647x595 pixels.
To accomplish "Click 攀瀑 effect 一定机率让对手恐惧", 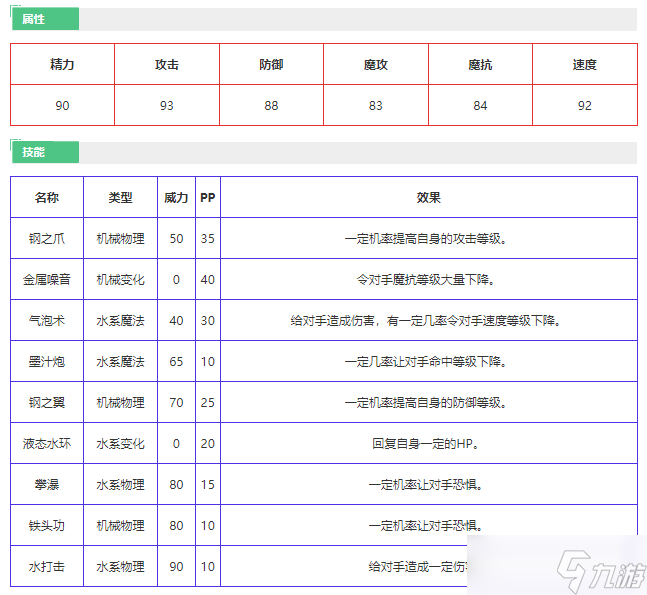I will [425, 484].
